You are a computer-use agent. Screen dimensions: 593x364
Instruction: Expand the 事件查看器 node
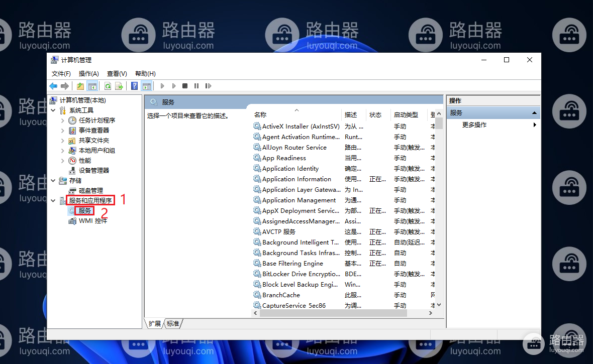click(62, 131)
